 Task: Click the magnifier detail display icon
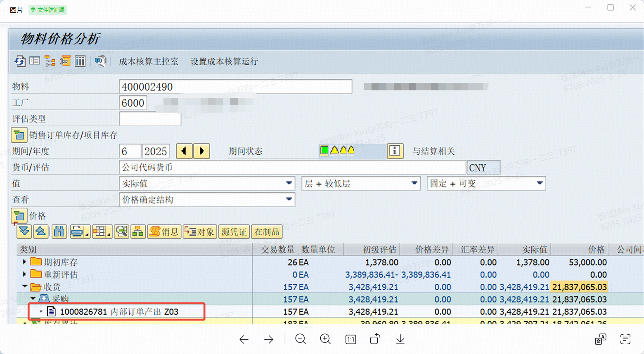pos(121,231)
